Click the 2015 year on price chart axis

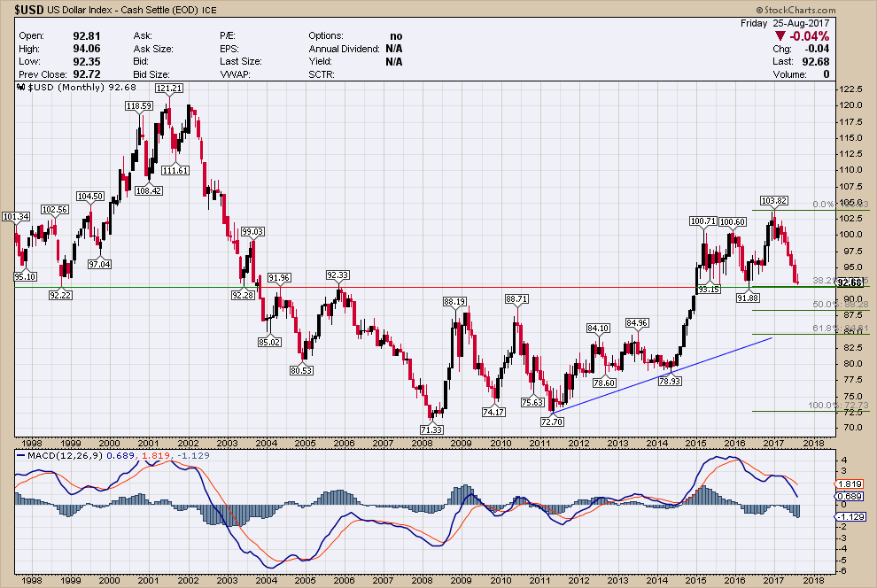click(695, 443)
